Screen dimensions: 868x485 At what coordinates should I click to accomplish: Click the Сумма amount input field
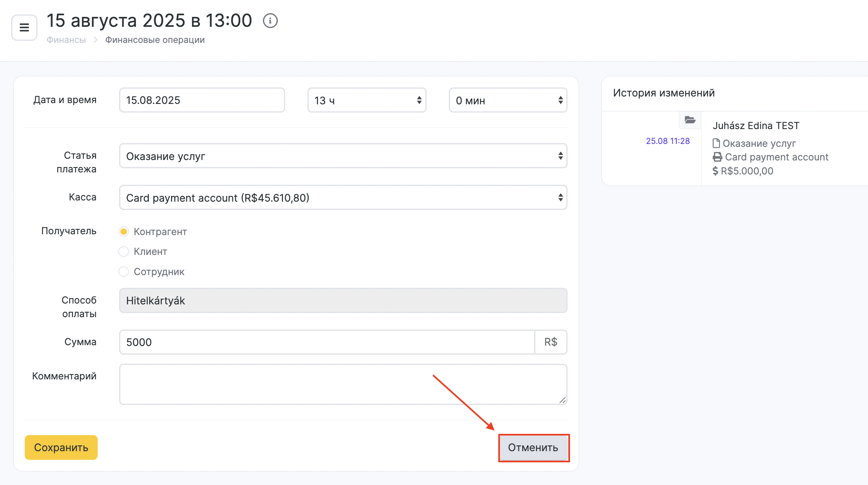326,342
